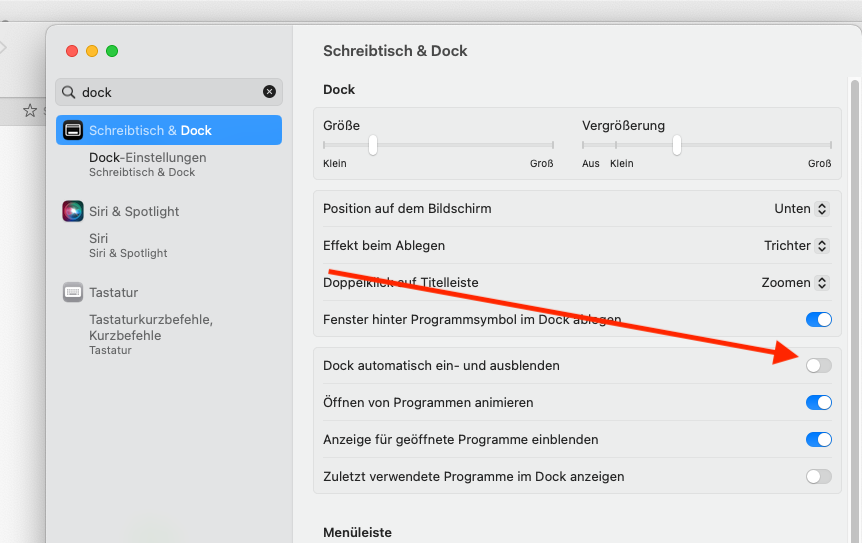Click the magnifying glass search icon
This screenshot has height=543, width=862.
click(x=69, y=92)
